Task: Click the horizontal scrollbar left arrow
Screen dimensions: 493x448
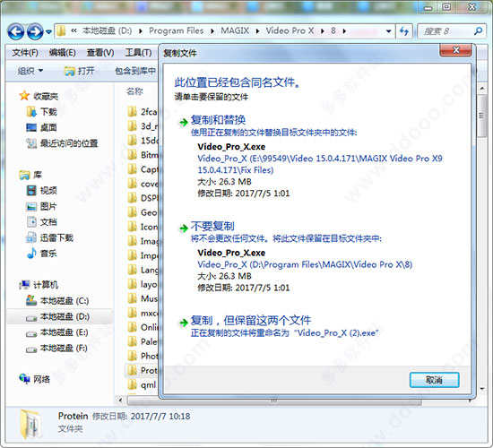Action: [120, 401]
